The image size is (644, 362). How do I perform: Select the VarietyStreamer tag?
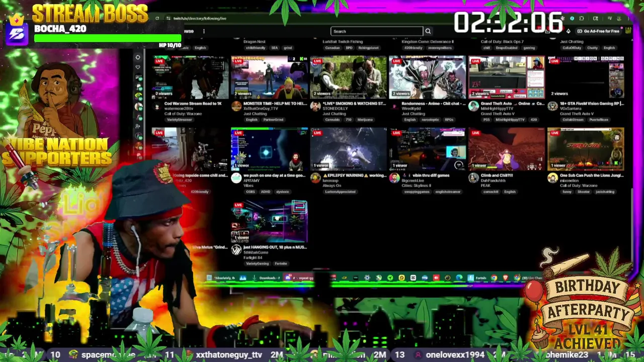coord(179,120)
